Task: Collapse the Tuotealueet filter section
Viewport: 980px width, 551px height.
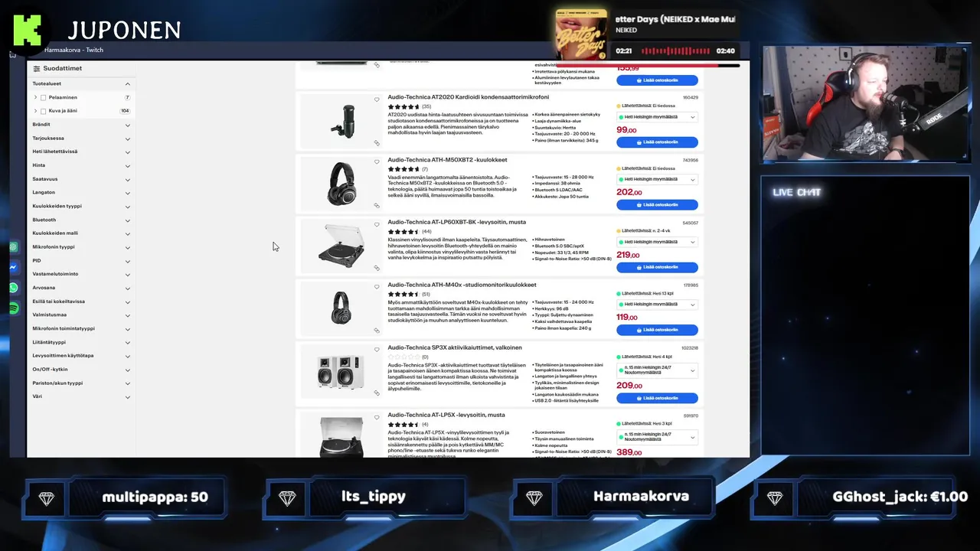Action: pos(128,84)
